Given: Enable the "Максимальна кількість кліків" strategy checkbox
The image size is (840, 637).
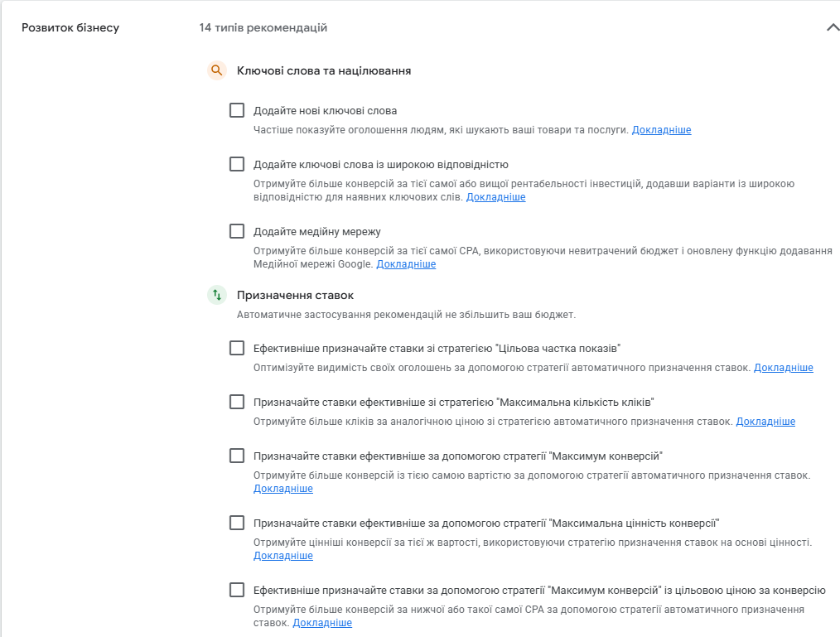Looking at the screenshot, I should 237,402.
